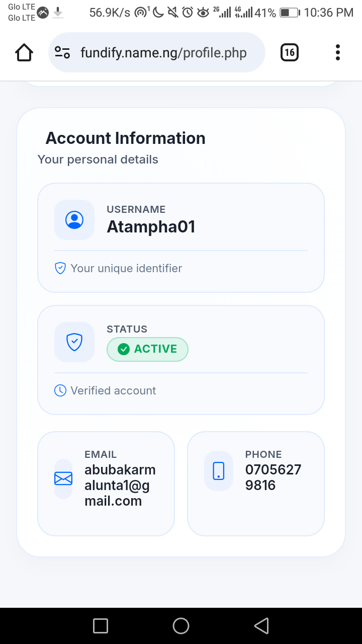Tap the download arrow in status bar
Image resolution: width=362 pixels, height=644 pixels.
(58, 12)
